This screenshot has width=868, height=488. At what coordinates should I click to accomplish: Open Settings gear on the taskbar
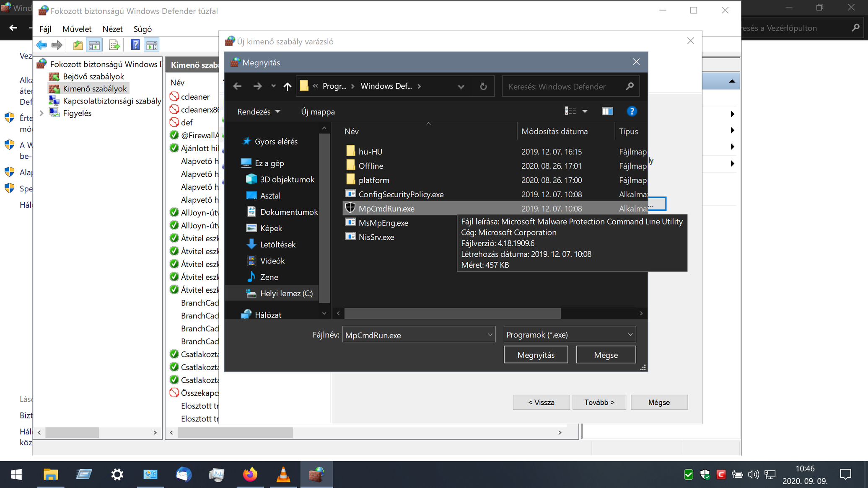[x=117, y=475]
